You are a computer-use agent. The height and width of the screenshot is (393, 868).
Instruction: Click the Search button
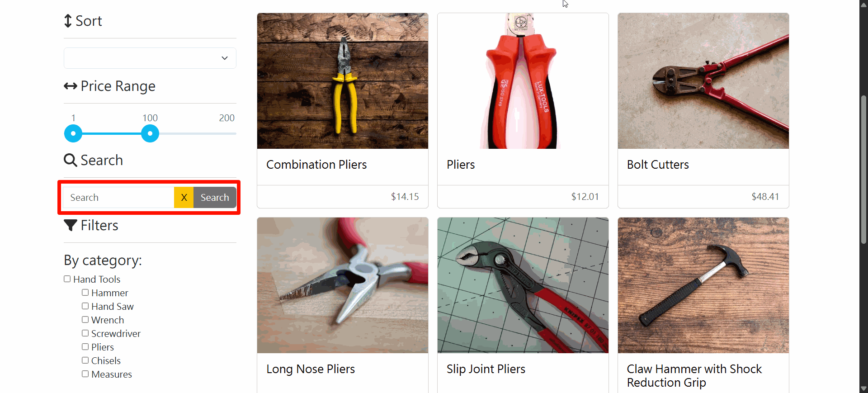(215, 198)
